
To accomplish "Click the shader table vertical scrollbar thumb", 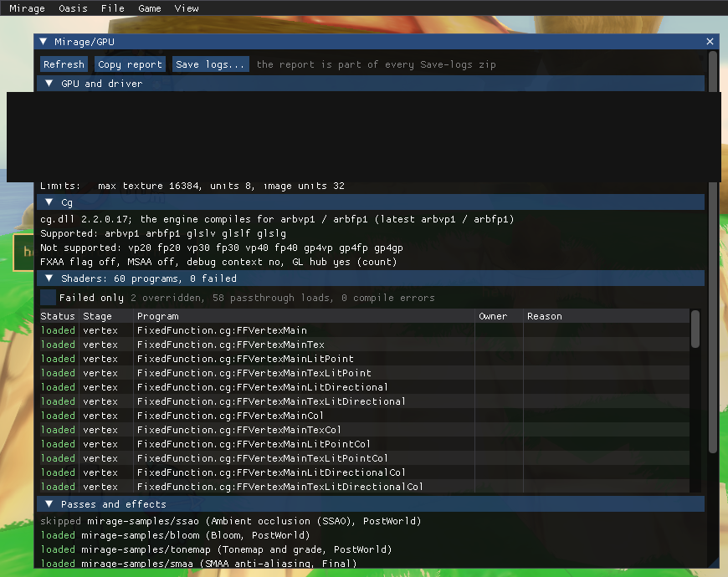I will (x=695, y=329).
